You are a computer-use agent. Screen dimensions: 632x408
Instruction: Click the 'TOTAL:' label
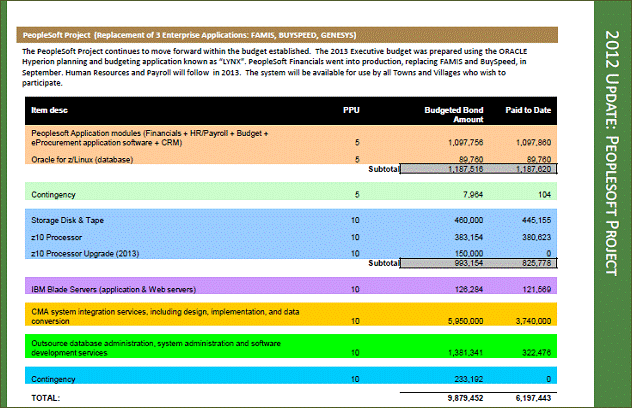click(46, 398)
